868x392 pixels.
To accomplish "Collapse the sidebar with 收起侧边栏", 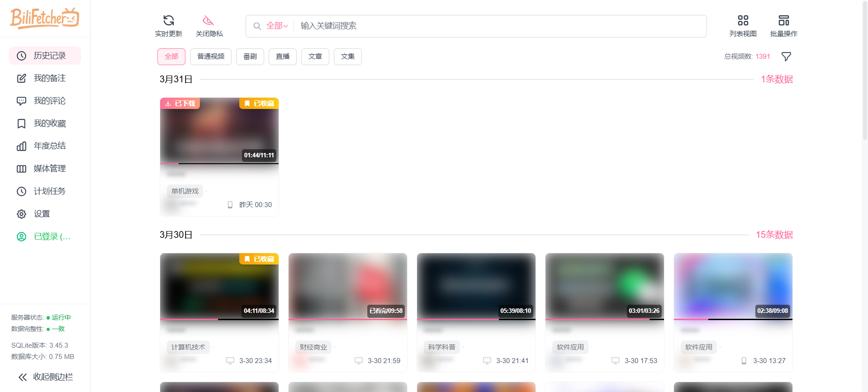I will 45,377.
